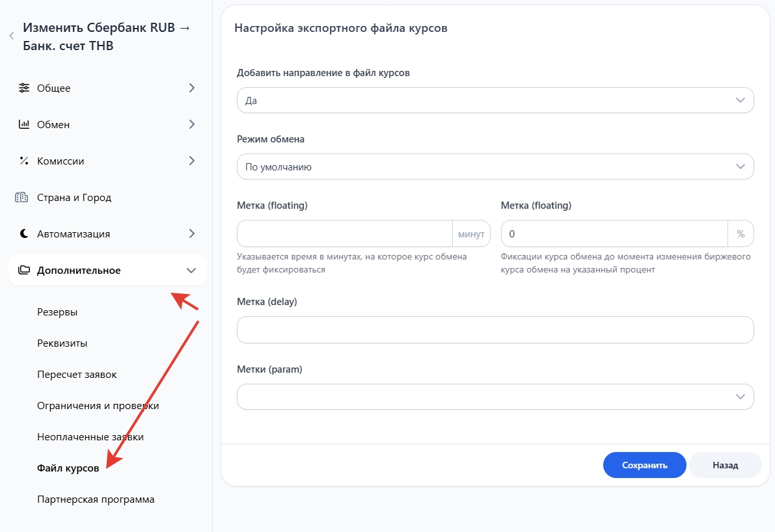Open the Добавить направление в файл курсов dropdown
This screenshot has height=532, width=775.
(x=495, y=100)
